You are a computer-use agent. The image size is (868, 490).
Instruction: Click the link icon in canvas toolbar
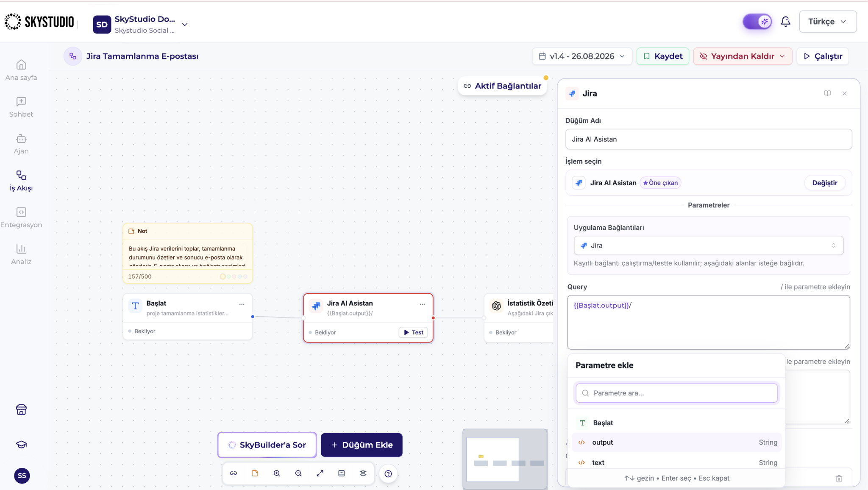click(234, 473)
